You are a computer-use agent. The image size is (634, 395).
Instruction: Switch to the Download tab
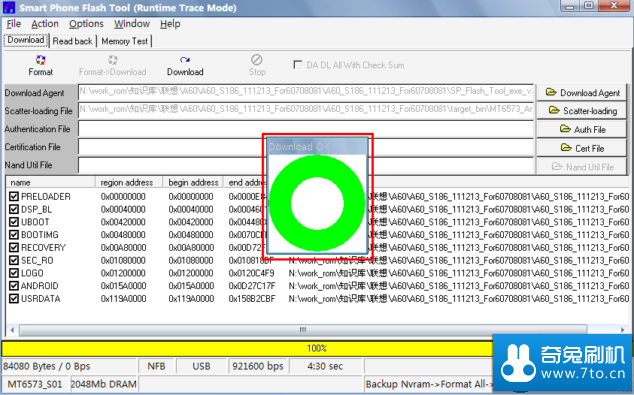pyautogui.click(x=26, y=40)
